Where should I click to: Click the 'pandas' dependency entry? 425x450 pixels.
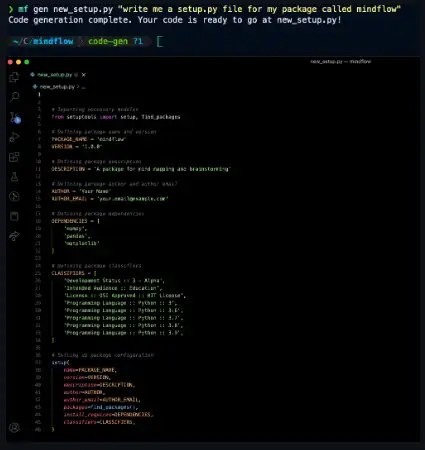tap(77, 236)
